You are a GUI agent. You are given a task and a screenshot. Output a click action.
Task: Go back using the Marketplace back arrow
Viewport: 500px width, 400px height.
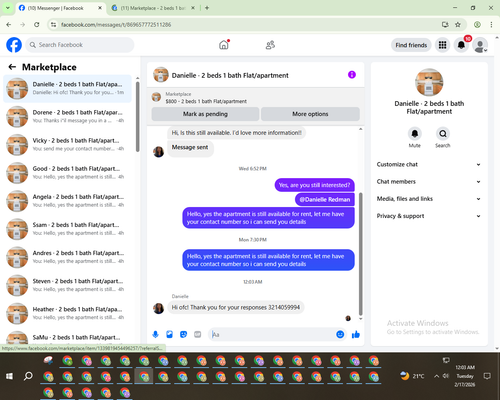pyautogui.click(x=12, y=67)
